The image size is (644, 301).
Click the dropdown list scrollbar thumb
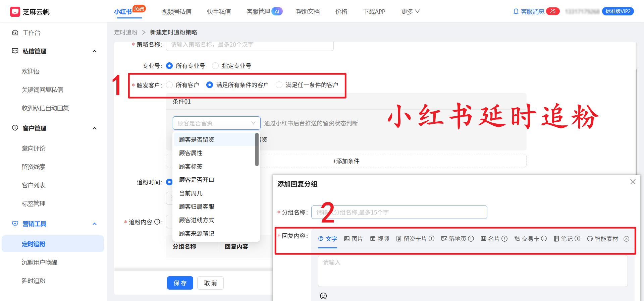(x=257, y=149)
